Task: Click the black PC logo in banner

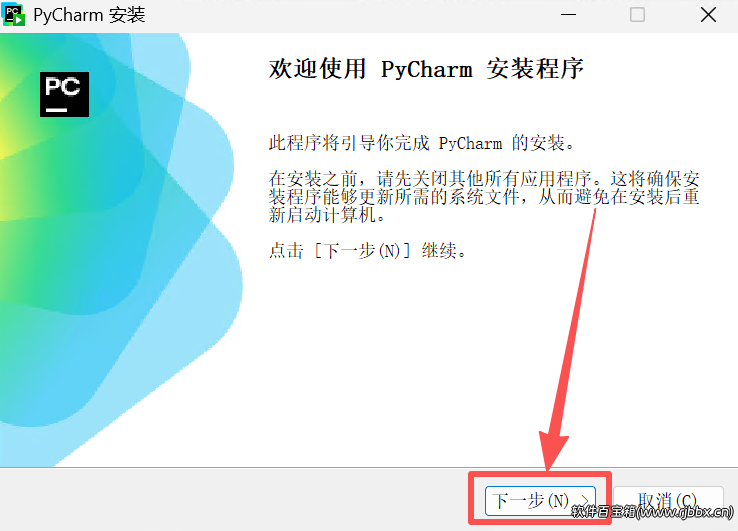Action: coord(64,94)
